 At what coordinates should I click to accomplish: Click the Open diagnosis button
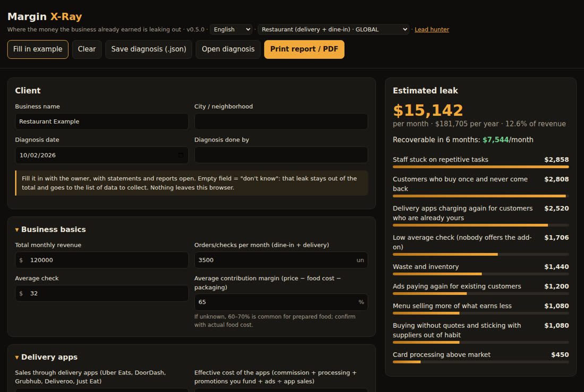coord(228,49)
